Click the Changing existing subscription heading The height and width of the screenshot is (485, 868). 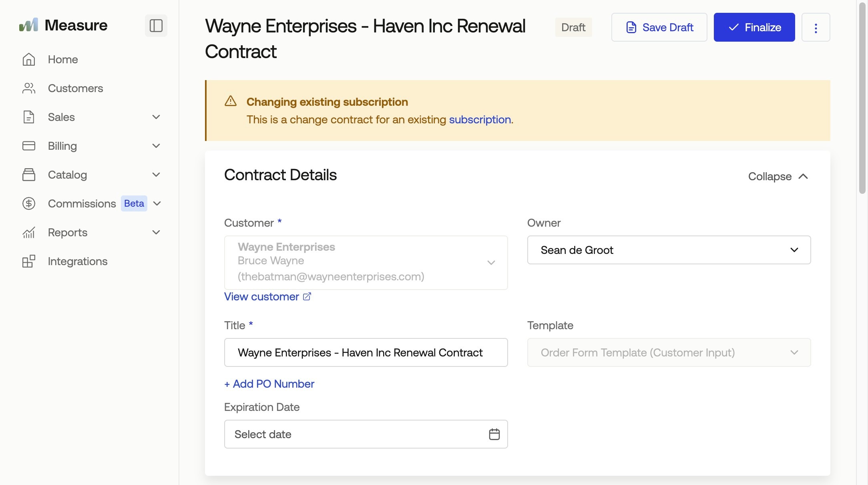(x=327, y=102)
